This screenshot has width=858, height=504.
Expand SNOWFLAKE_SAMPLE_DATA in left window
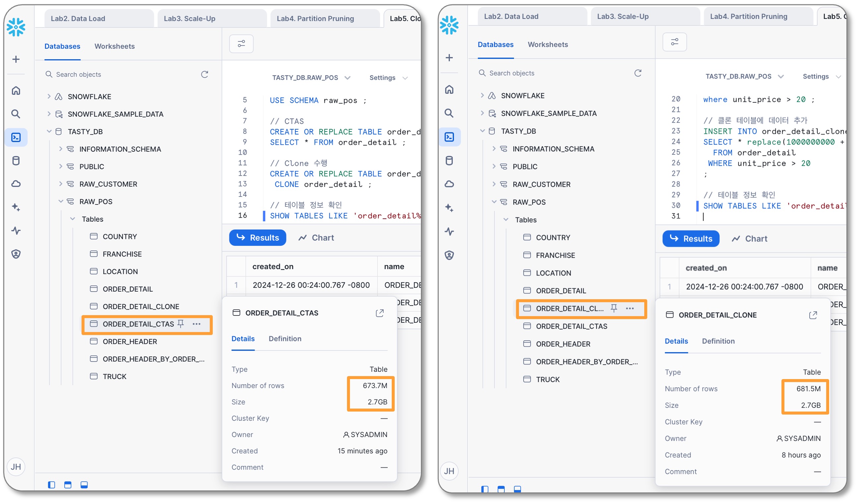49,114
